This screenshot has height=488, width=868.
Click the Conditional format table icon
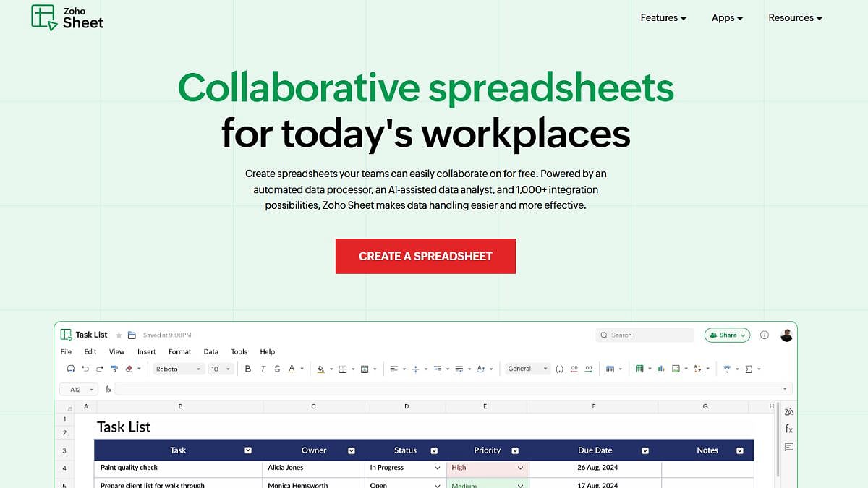[x=610, y=369]
